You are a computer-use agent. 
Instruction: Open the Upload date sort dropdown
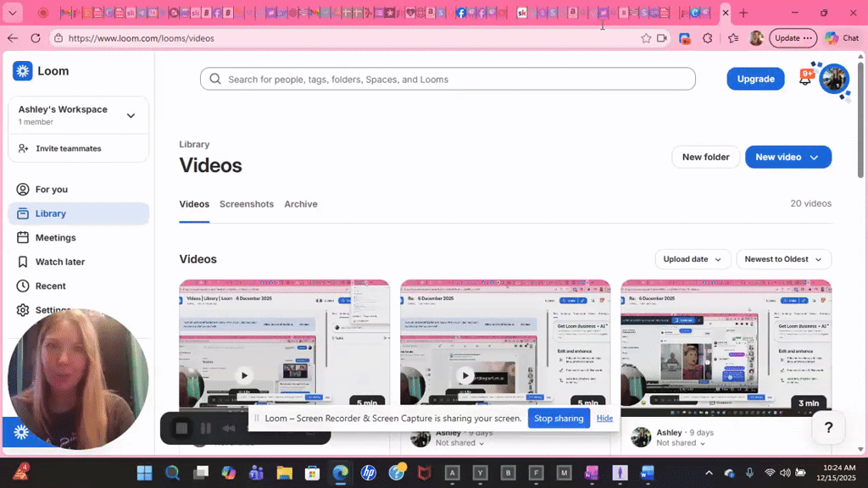coord(693,259)
